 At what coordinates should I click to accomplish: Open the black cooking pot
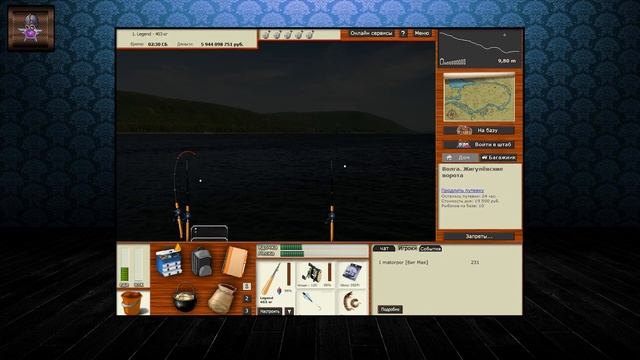pos(184,299)
